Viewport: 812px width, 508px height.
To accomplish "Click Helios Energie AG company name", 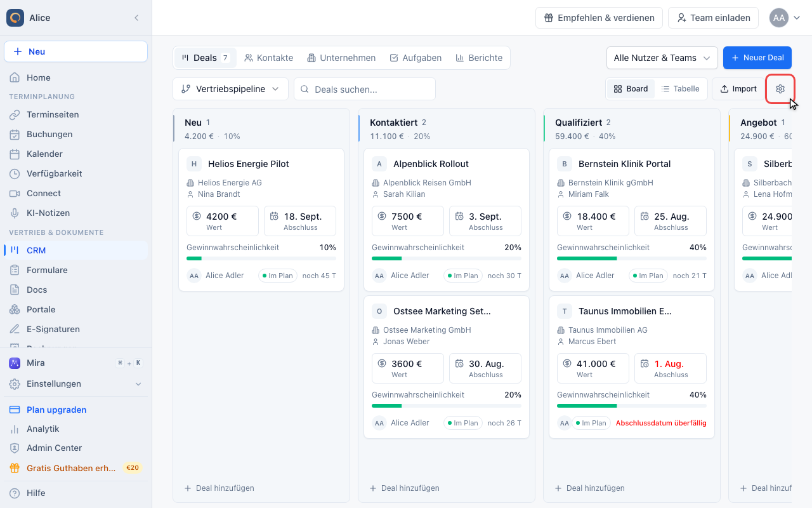I will click(230, 183).
